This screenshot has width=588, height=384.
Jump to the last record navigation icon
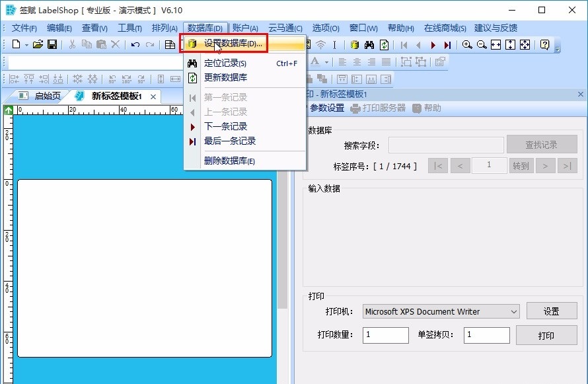click(447, 44)
